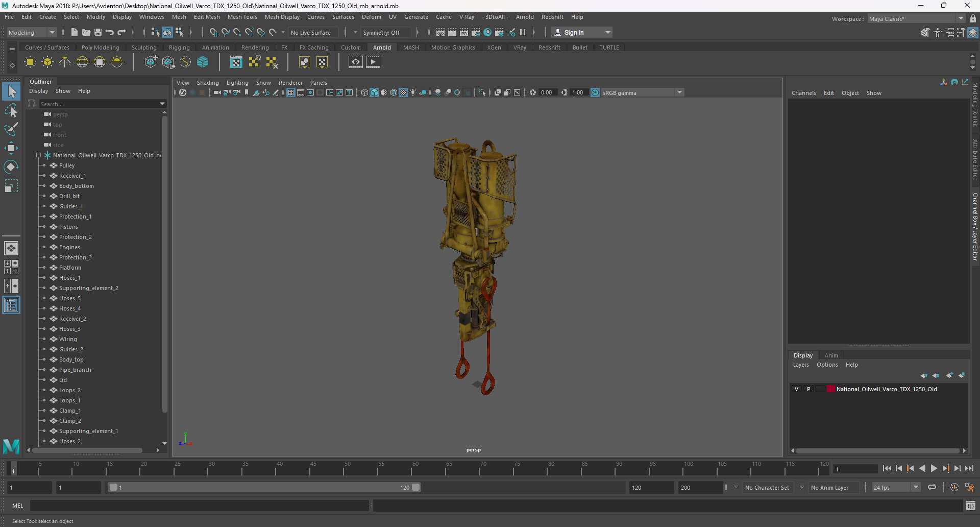Switch to single pane layout icon

pos(11,248)
